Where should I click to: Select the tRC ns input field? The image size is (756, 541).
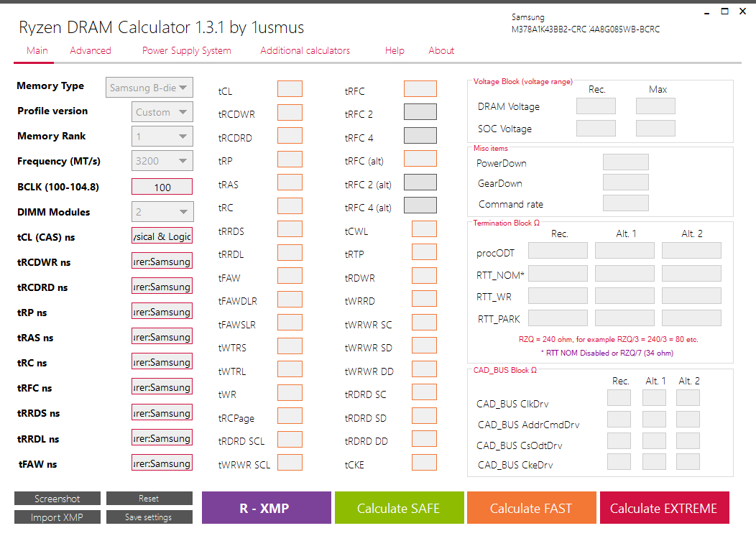click(162, 361)
